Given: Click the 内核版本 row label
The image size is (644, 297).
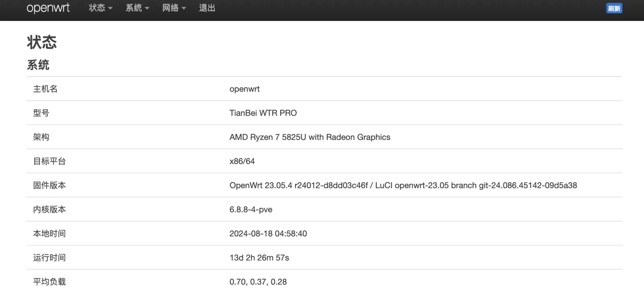Looking at the screenshot, I should [x=49, y=210].
